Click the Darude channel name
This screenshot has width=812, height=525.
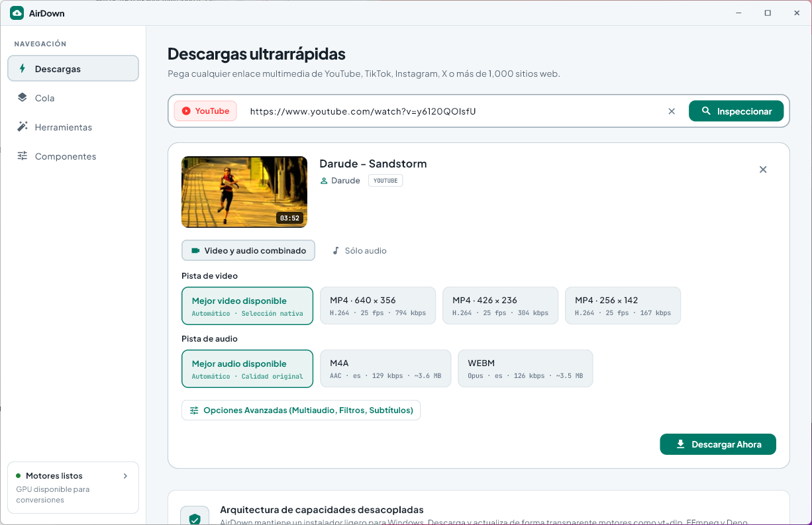pyautogui.click(x=346, y=181)
